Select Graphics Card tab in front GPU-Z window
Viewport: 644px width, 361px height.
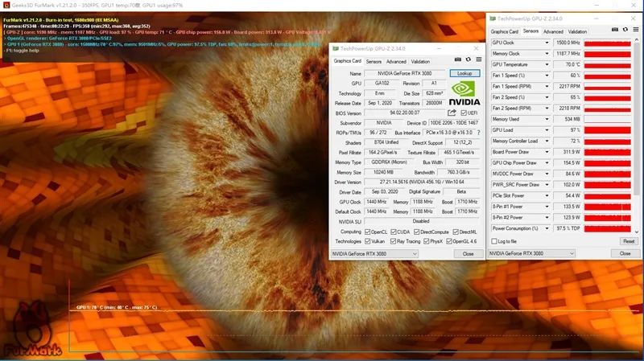click(348, 61)
